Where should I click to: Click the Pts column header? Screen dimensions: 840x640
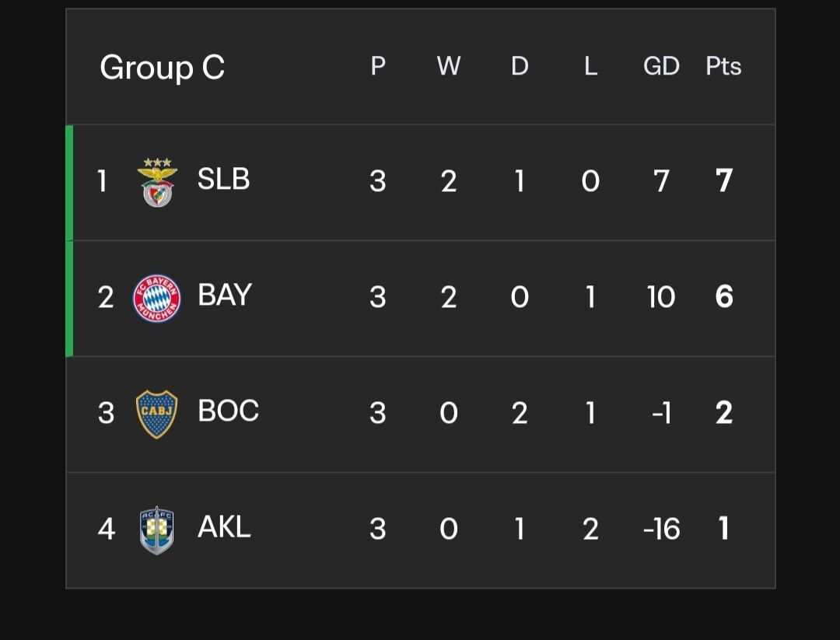coord(723,67)
